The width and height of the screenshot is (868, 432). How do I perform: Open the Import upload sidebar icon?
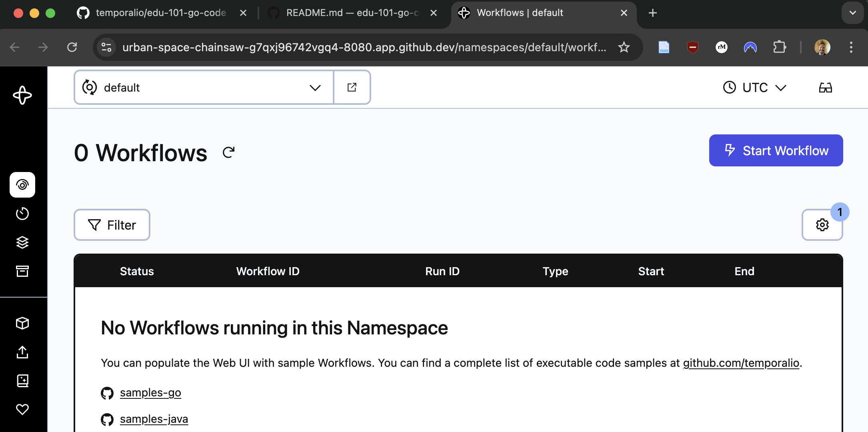tap(22, 352)
